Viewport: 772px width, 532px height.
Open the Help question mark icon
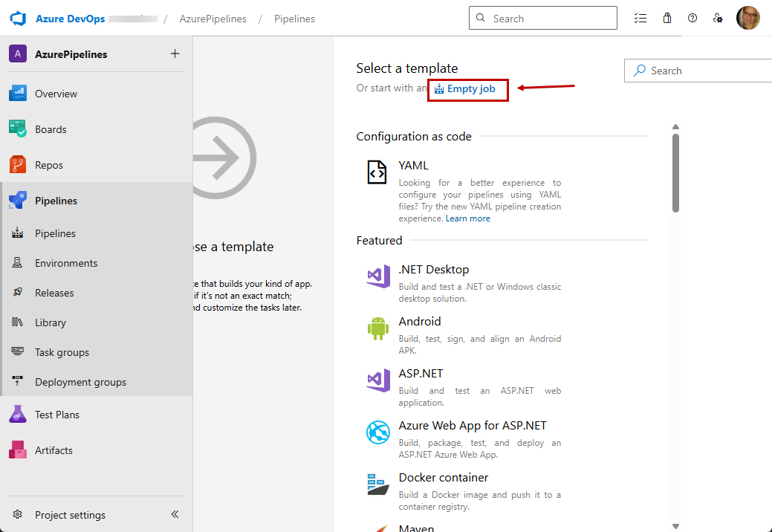[692, 19]
